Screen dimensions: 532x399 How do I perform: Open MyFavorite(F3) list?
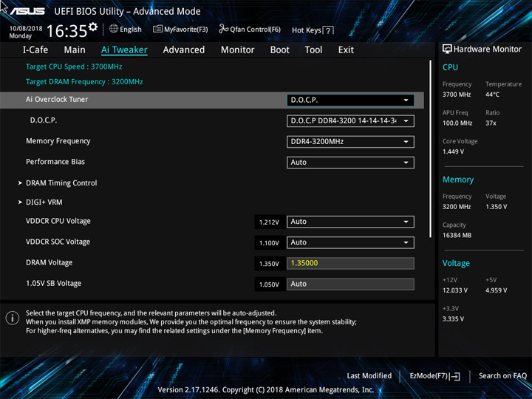click(180, 30)
